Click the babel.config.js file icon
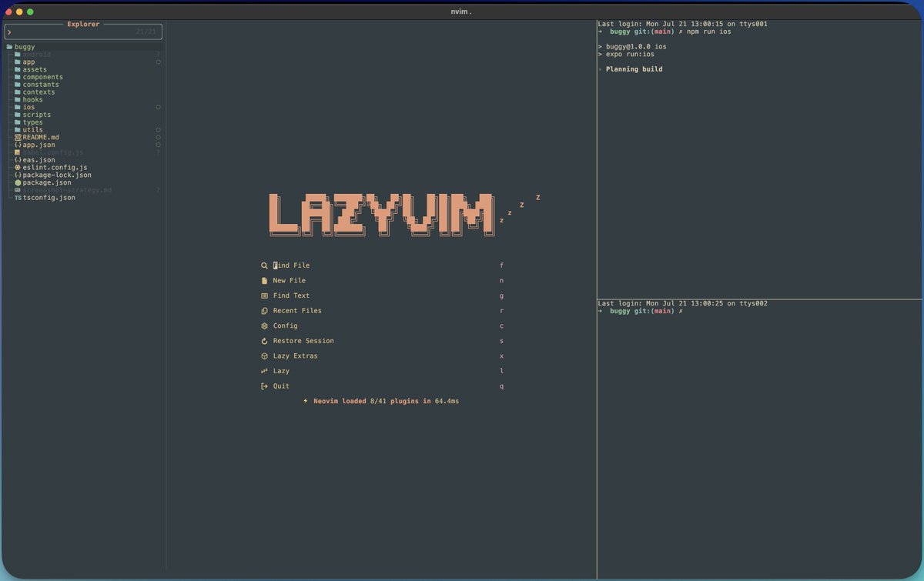Screen dimensions: 924x581 pyautogui.click(x=18, y=152)
